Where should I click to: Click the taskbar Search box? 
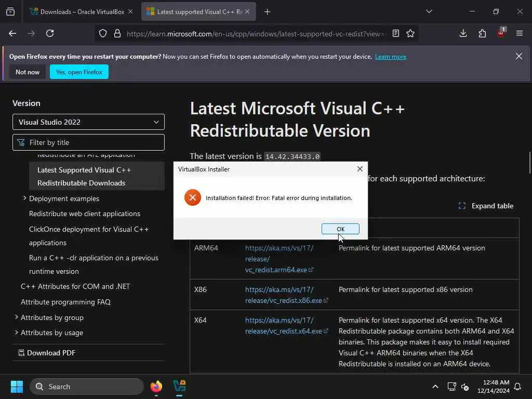point(87,387)
